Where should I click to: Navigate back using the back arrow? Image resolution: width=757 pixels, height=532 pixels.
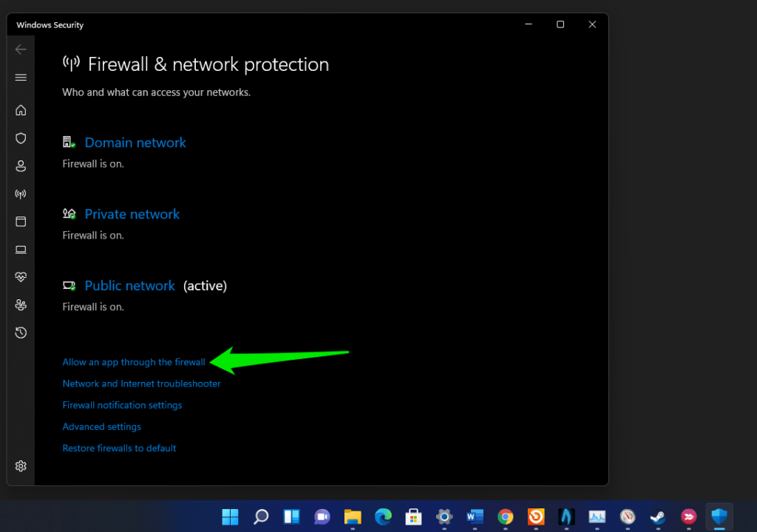pyautogui.click(x=20, y=49)
